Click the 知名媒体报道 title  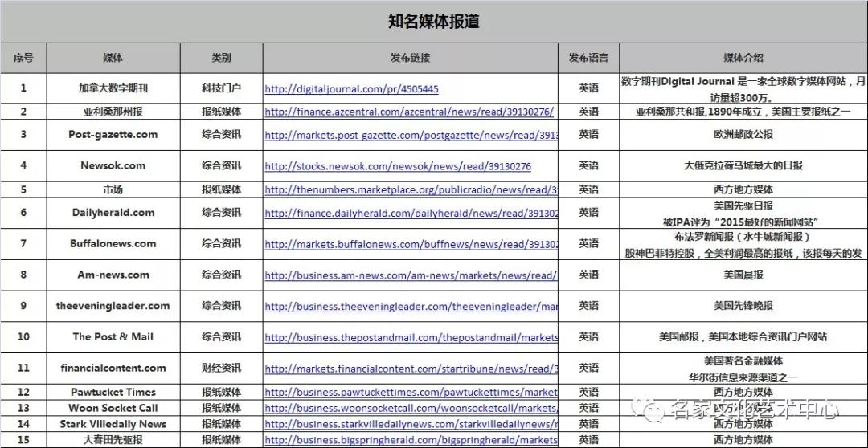tap(434, 22)
